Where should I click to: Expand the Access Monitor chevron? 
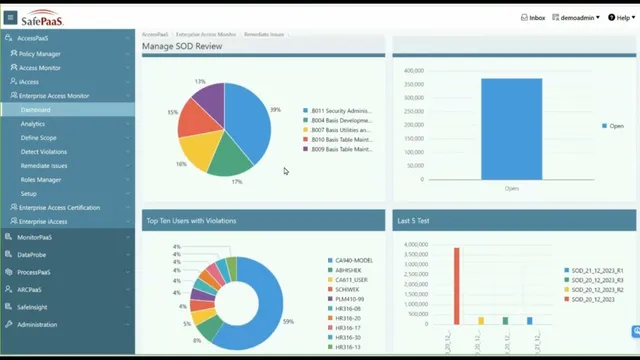tap(127, 68)
